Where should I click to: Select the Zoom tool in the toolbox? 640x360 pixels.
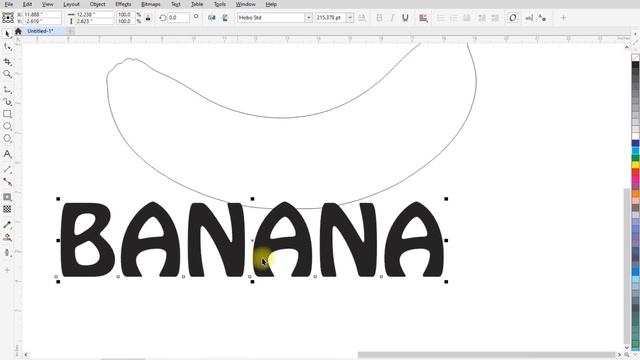tap(7, 74)
